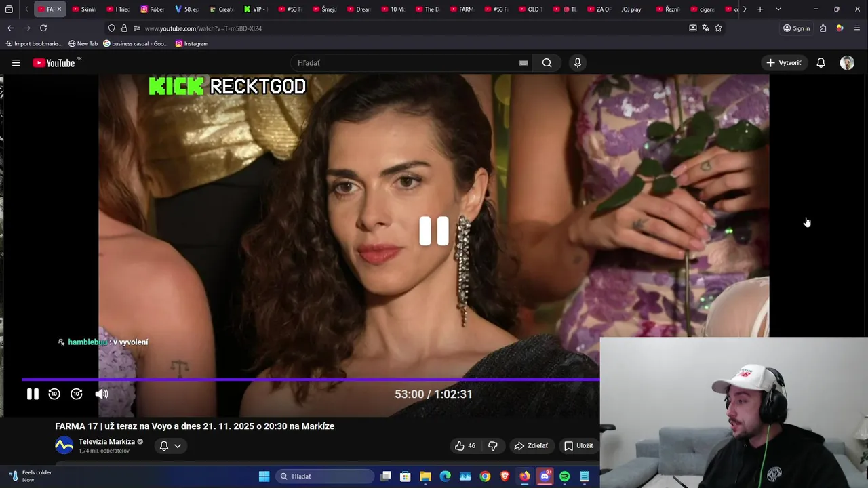This screenshot has height=488, width=868.
Task: Launch Spotify from the taskbar
Action: pos(565,476)
